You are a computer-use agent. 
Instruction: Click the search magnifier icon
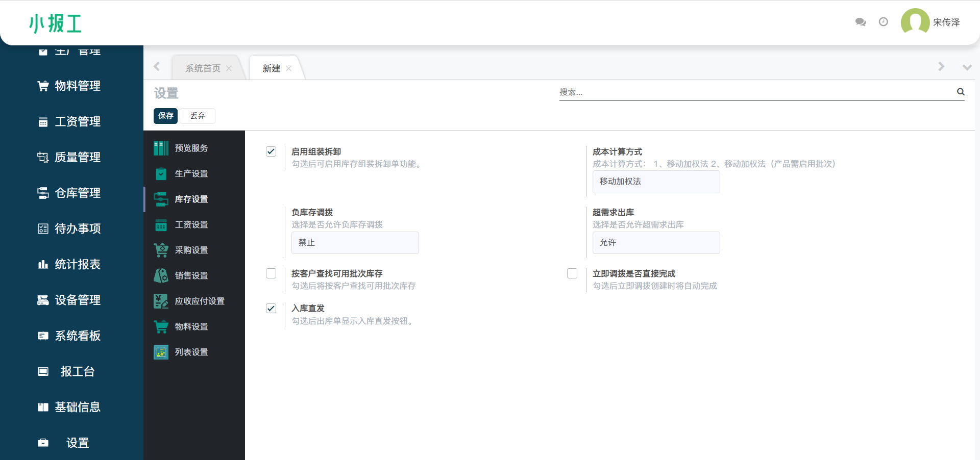coord(960,92)
